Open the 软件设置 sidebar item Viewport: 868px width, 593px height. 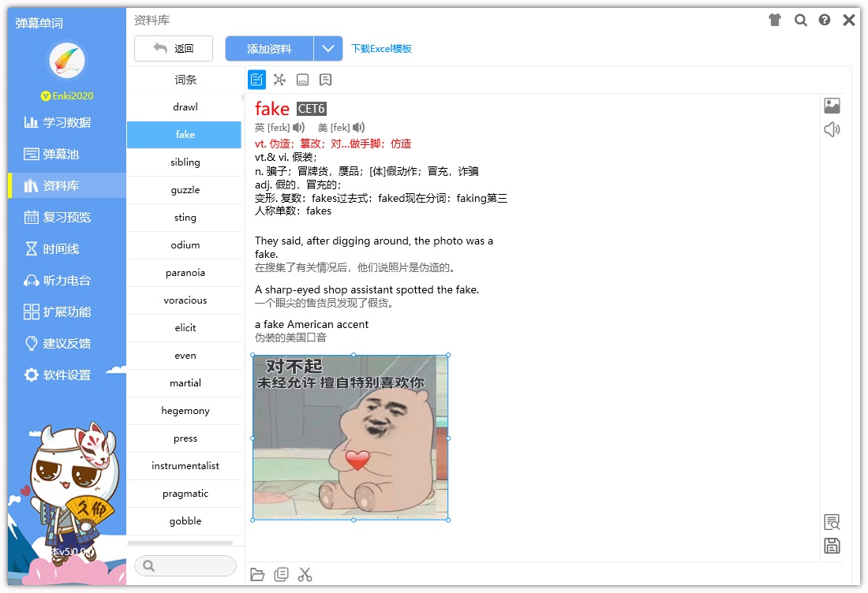coord(63,375)
